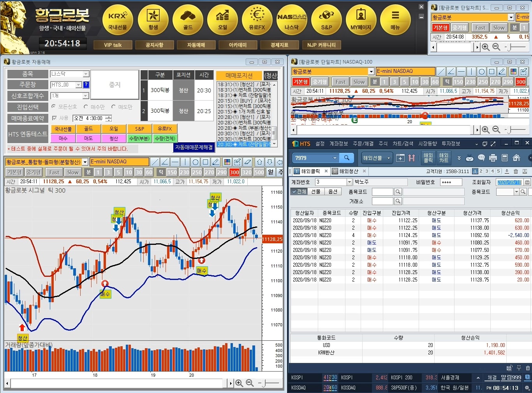The width and height of the screenshot is (532, 393).
Task: Switch main chart to 중기형 mode
Action: 34,172
